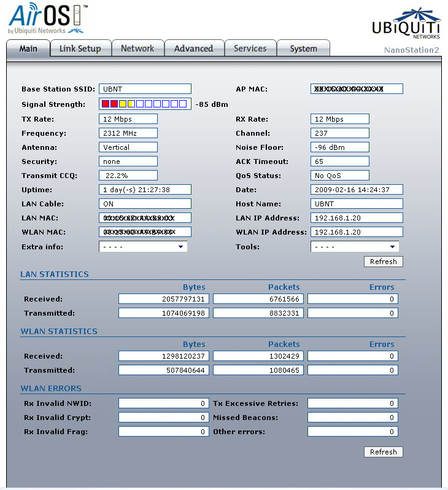
Task: Click WLAN transmitted bytes 507840644
Action: (164, 370)
